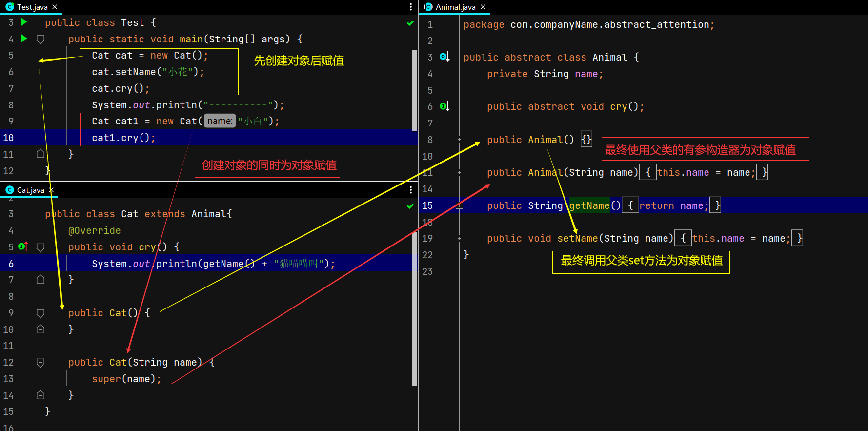This screenshot has width=868, height=431.
Task: Click line number 15 in Animal.java gutter
Action: 427,205
